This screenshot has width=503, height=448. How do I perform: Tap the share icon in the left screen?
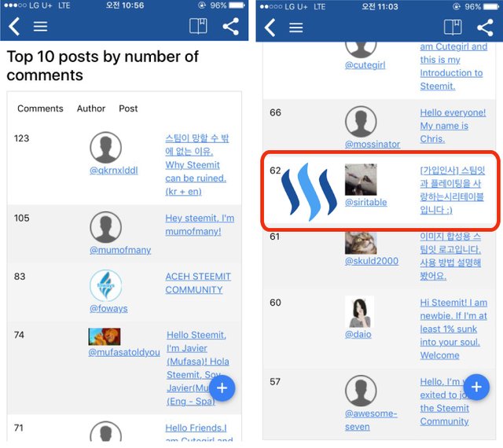point(231,26)
